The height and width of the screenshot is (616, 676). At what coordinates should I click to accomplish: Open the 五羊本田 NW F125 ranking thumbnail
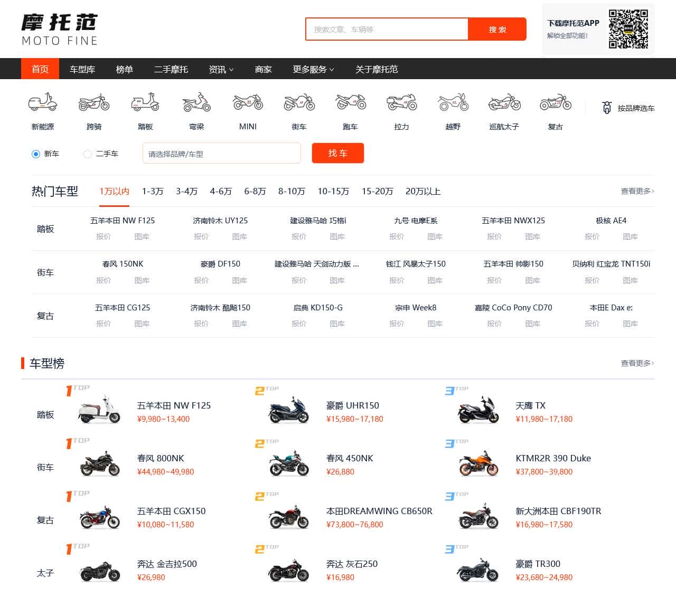[x=99, y=410]
